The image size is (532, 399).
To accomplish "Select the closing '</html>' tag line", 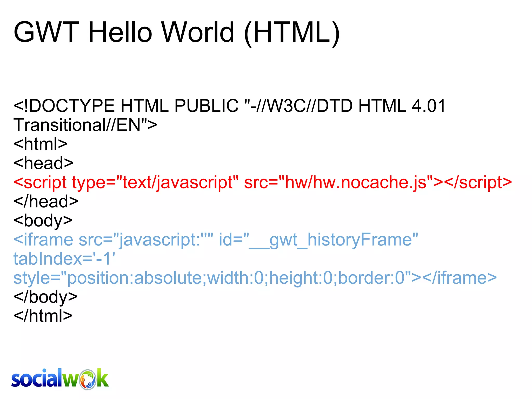I will point(43,316).
